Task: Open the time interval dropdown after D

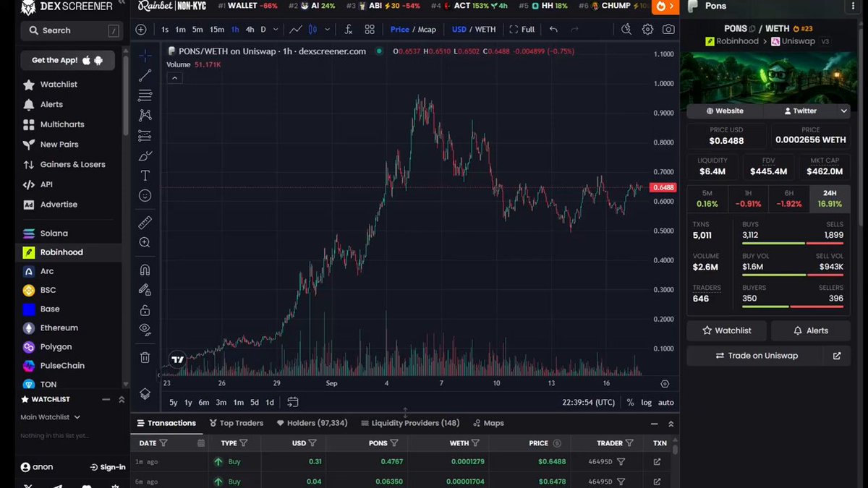Action: [x=275, y=30]
